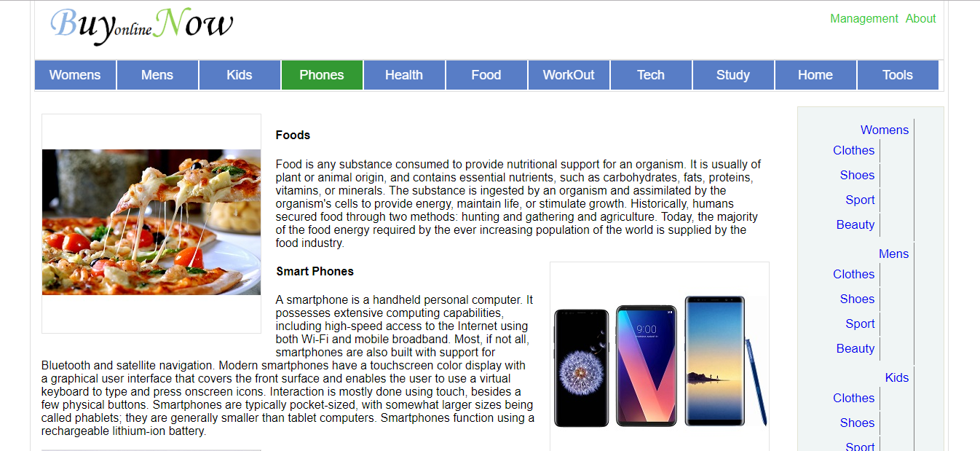Open Clothes under Womens in sidebar

click(x=854, y=150)
